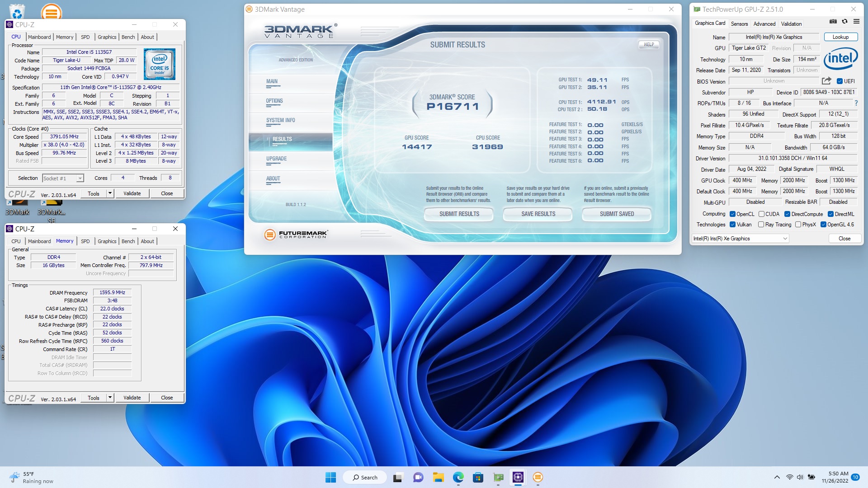Open Bench tab in CPU-Z processor window

tap(128, 37)
